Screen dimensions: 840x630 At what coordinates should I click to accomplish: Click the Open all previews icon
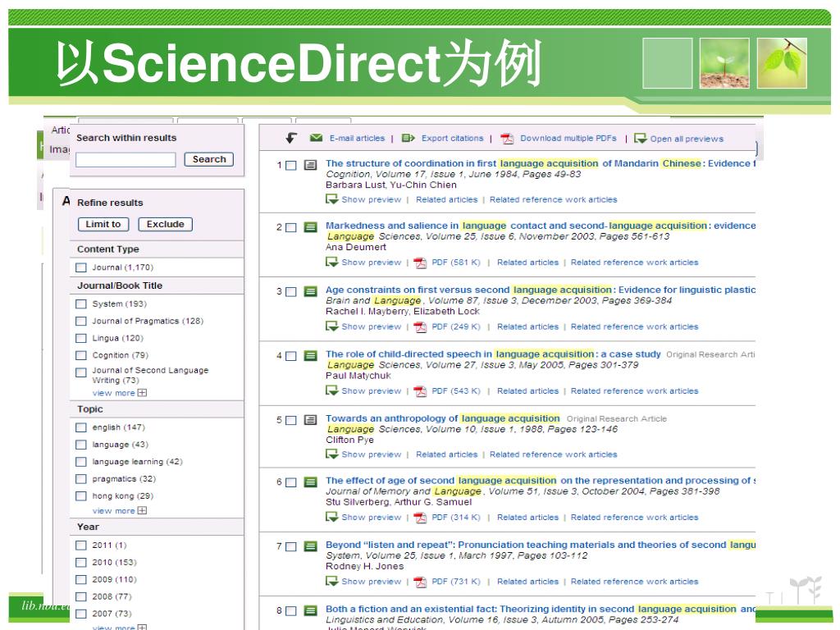coord(641,139)
